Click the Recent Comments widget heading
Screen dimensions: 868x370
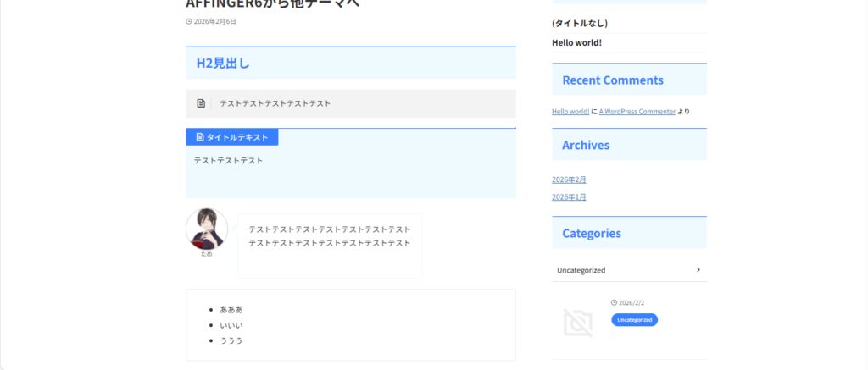(x=612, y=80)
